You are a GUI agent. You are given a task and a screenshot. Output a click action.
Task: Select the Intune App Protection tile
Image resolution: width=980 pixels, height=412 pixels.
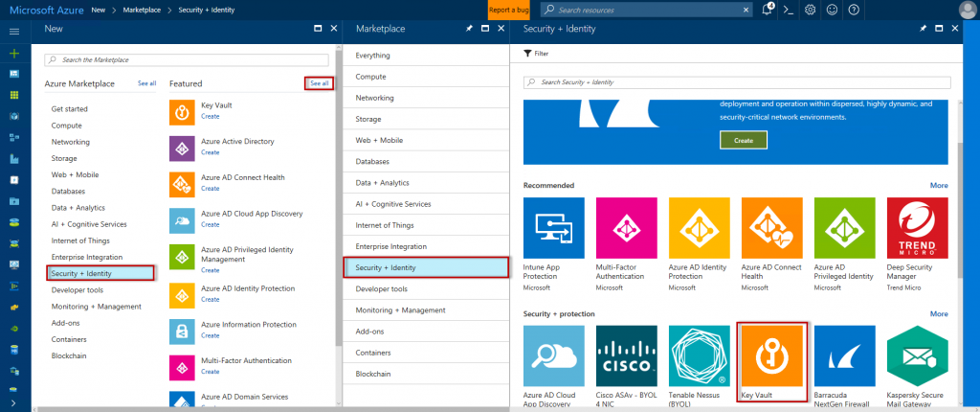pos(556,228)
